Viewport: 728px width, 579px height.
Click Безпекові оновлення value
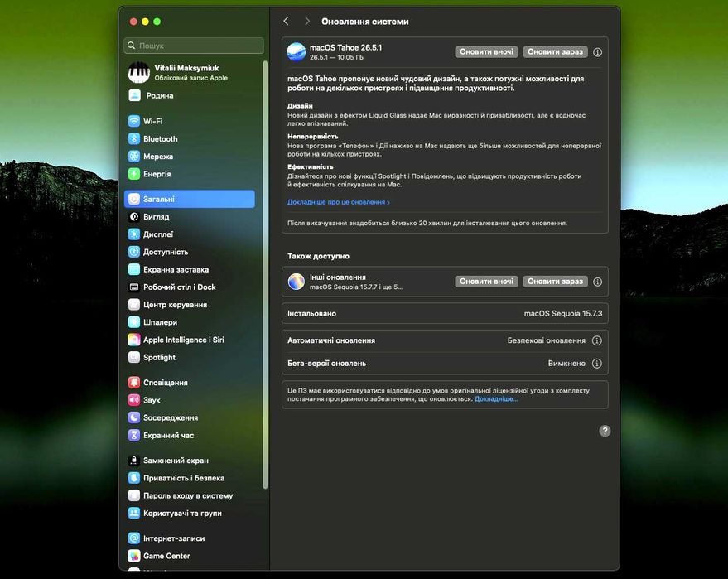click(x=546, y=340)
